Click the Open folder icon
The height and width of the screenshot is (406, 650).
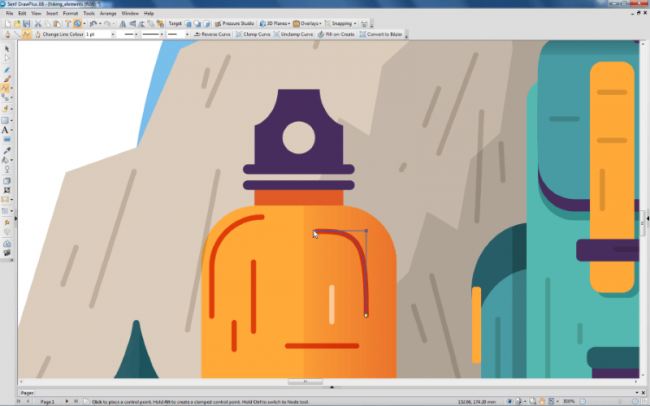click(18, 23)
